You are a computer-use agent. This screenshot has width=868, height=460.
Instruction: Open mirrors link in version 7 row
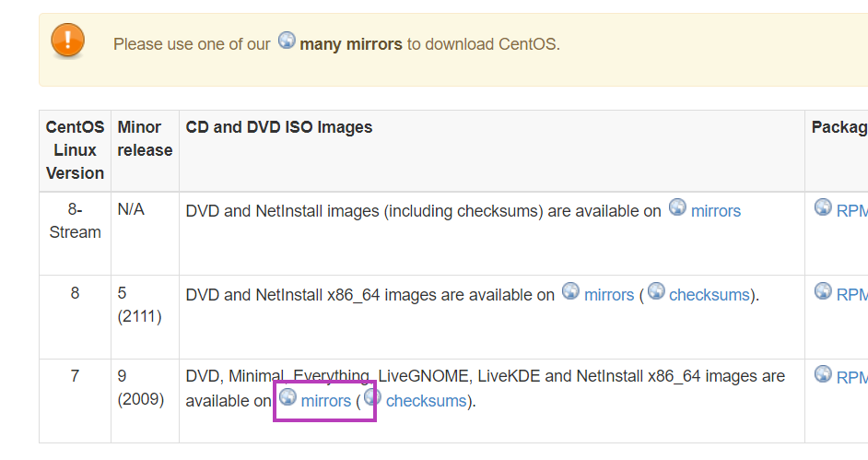click(x=326, y=401)
